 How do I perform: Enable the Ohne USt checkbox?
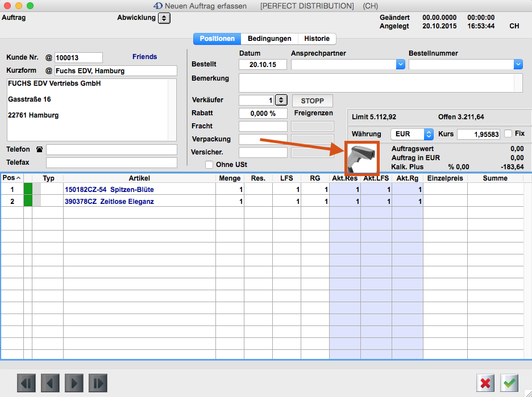[x=209, y=165]
